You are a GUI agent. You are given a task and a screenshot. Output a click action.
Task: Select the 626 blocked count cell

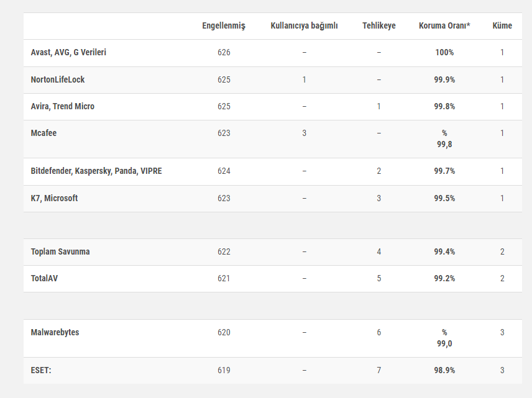pyautogui.click(x=224, y=52)
